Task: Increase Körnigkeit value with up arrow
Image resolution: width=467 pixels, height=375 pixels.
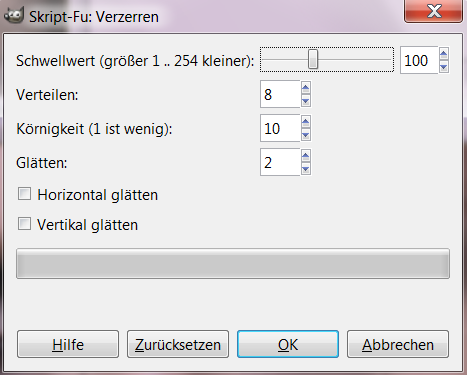Action: point(305,122)
